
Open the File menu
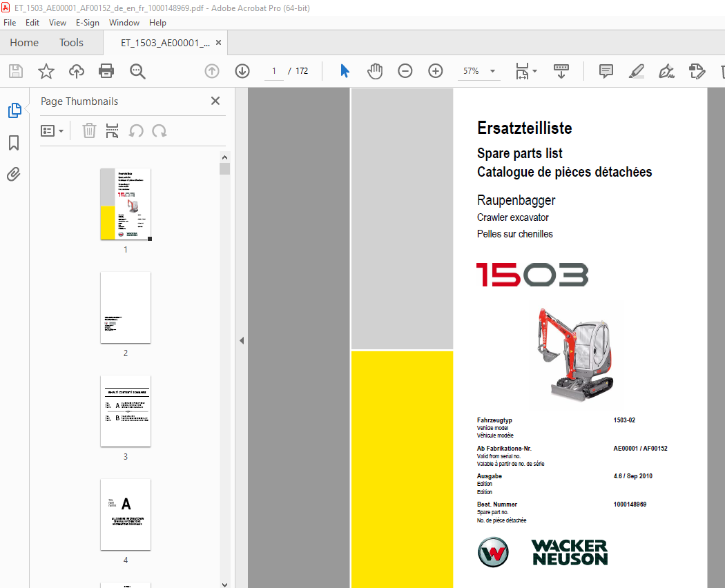[10, 23]
